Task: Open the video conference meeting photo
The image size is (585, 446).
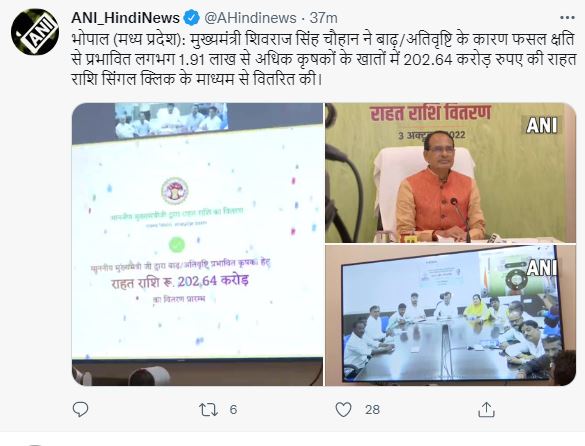Action: coord(450,315)
